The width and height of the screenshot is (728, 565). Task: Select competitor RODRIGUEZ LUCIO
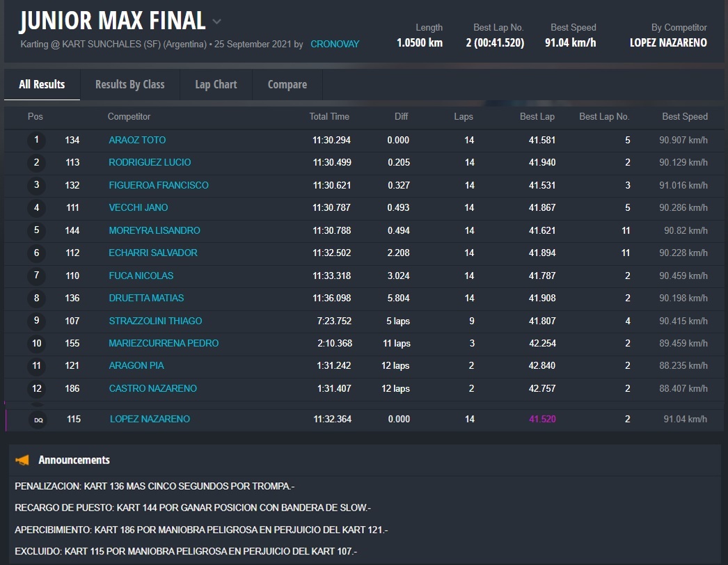click(150, 162)
